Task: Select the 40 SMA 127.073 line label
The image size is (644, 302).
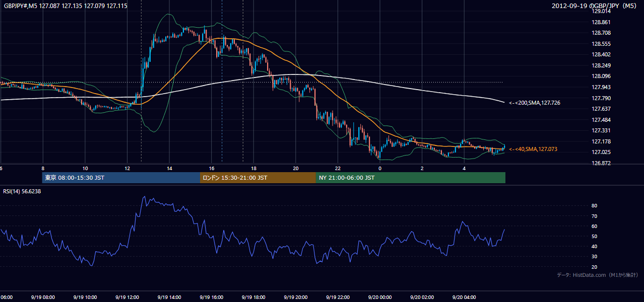Action: [533, 149]
